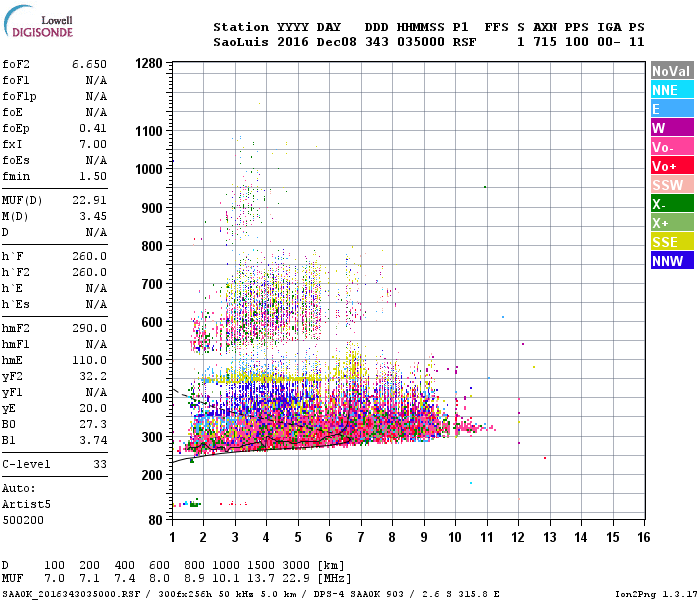The image size is (700, 600).
Task: Click the fmin value 1.50
Action: tap(93, 176)
